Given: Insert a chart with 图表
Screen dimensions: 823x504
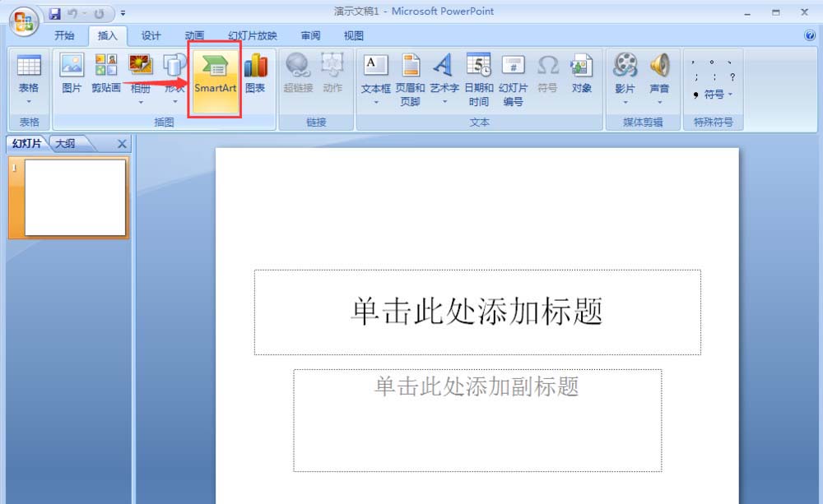Looking at the screenshot, I should click(256, 74).
